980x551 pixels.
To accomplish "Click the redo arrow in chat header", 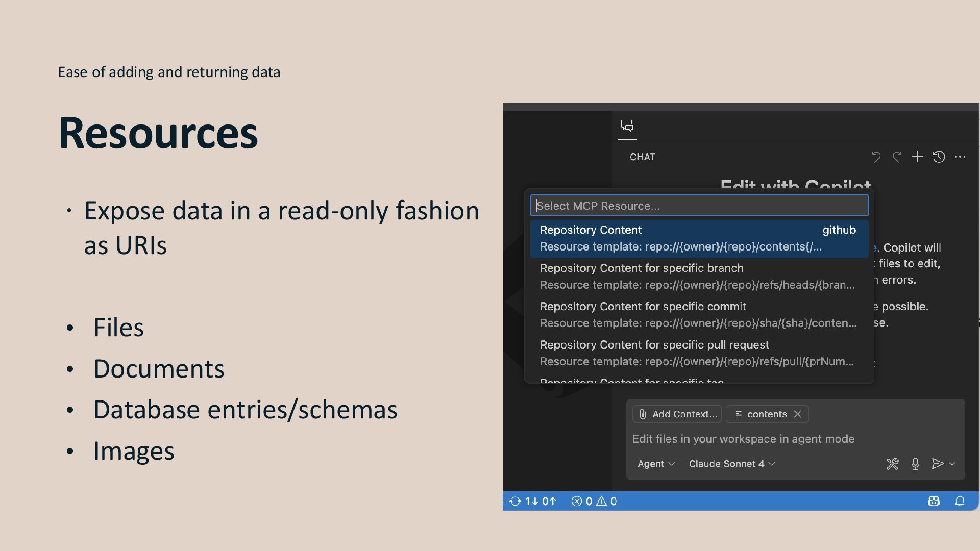I will pyautogui.click(x=897, y=157).
